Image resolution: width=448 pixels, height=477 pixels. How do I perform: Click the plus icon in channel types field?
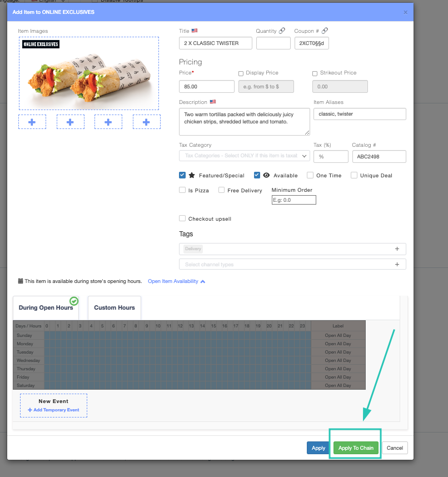(397, 265)
